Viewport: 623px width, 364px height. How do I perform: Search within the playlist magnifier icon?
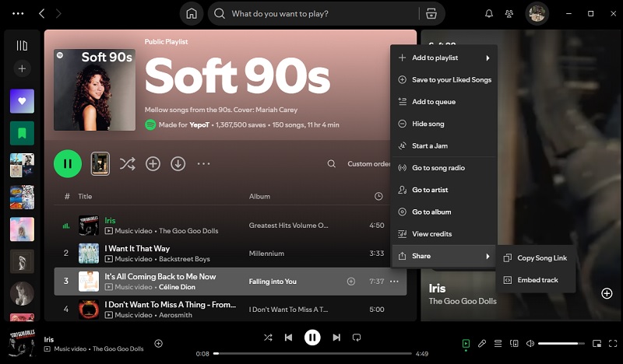click(332, 163)
